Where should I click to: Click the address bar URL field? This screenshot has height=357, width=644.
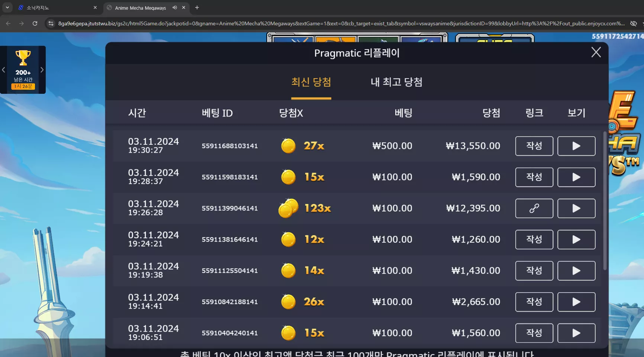tap(341, 23)
